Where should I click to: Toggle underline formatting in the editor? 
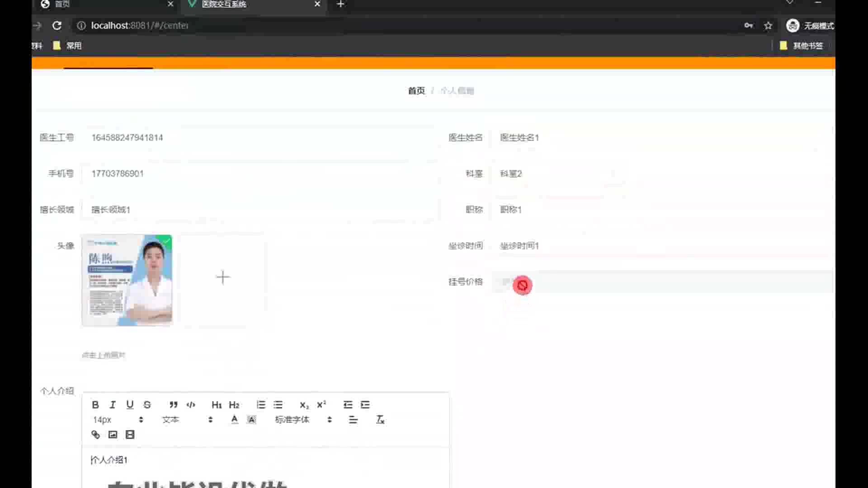[x=130, y=405]
